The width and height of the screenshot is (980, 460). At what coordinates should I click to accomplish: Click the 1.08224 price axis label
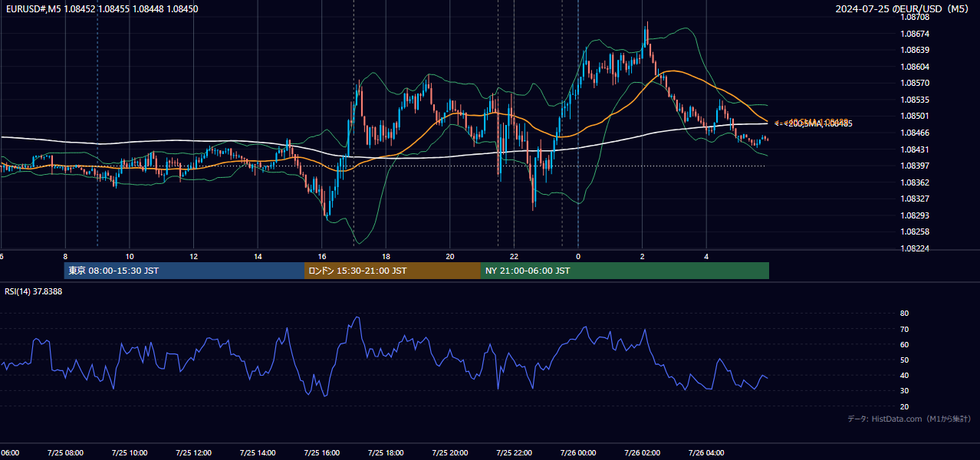click(x=915, y=248)
